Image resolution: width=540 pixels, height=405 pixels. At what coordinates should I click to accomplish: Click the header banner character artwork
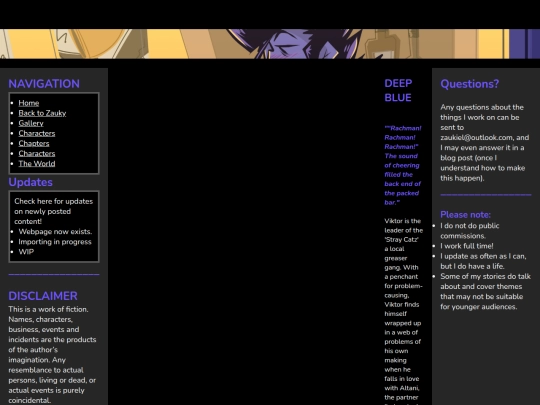tap(270, 44)
